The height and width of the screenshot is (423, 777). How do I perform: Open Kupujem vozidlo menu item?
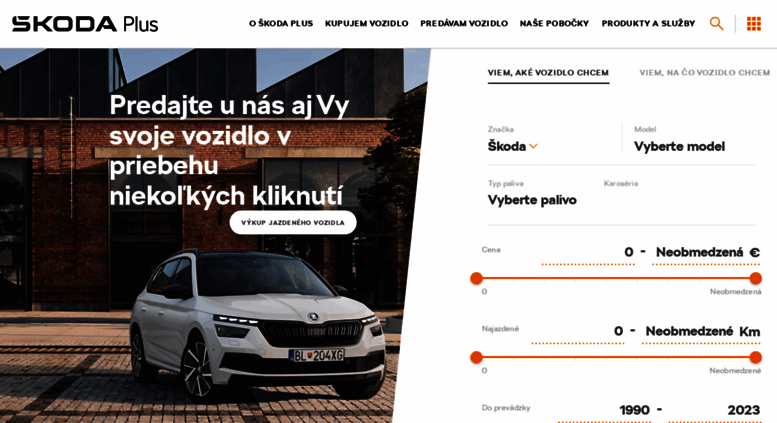[x=367, y=23]
